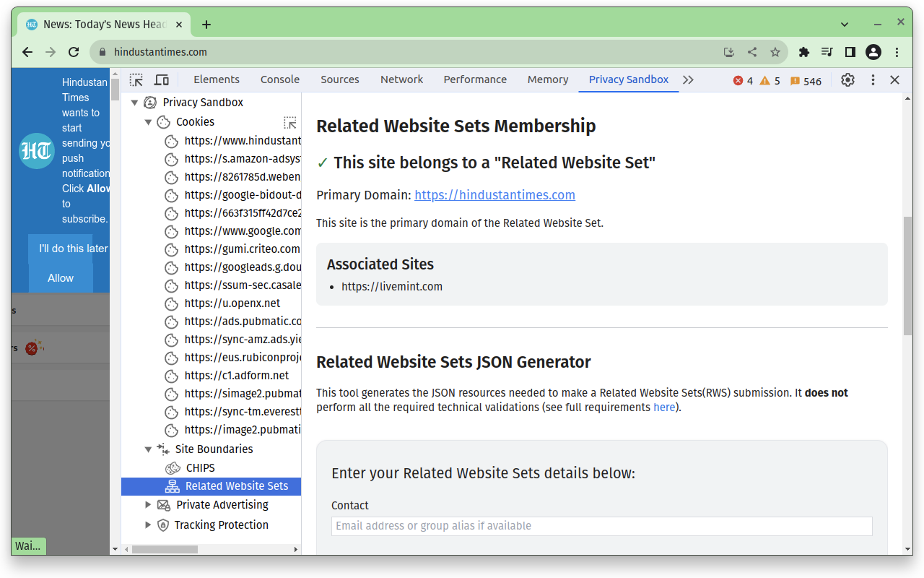This screenshot has width=924, height=578.
Task: Click the browser Extensions puzzle icon
Action: coord(803,51)
